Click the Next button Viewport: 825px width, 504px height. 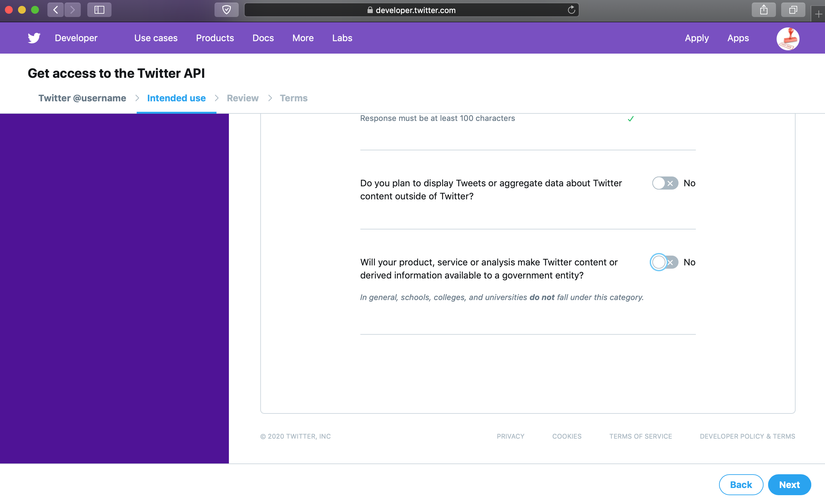point(789,484)
